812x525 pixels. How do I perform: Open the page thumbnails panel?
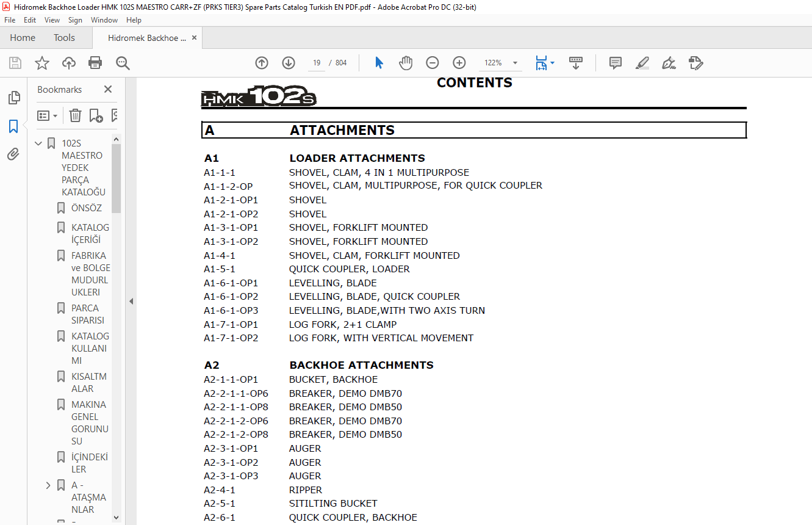coord(13,98)
